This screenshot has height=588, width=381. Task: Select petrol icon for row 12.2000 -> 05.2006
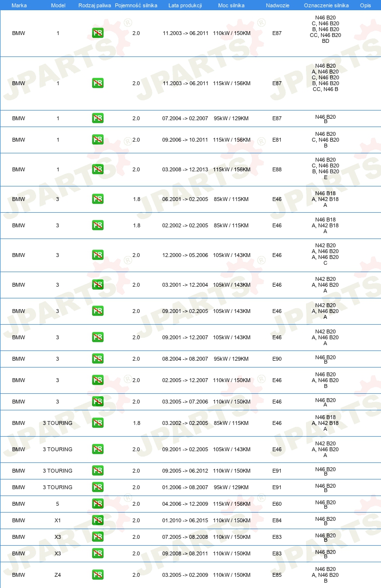click(97, 255)
